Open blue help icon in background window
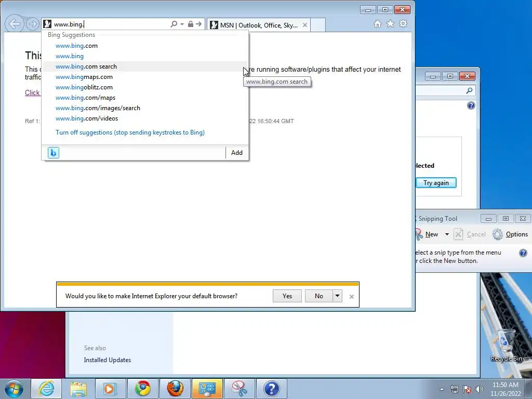Viewport: 532px width, 399px height. [x=471, y=105]
